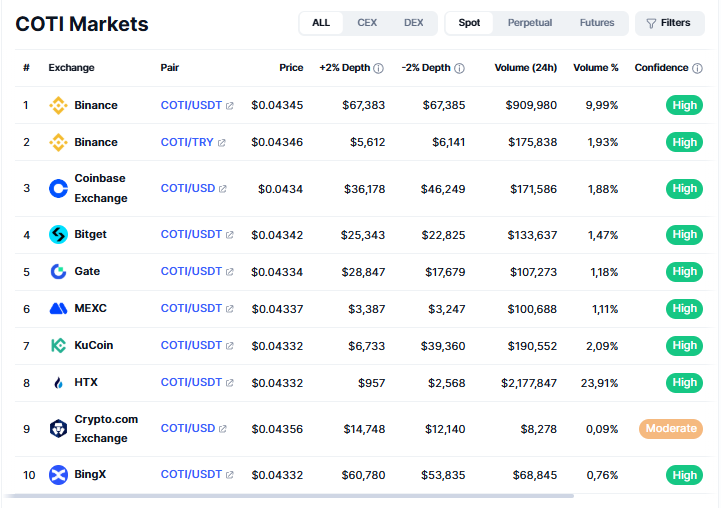Click the # rank column header
The height and width of the screenshot is (508, 721).
pyautogui.click(x=26, y=68)
